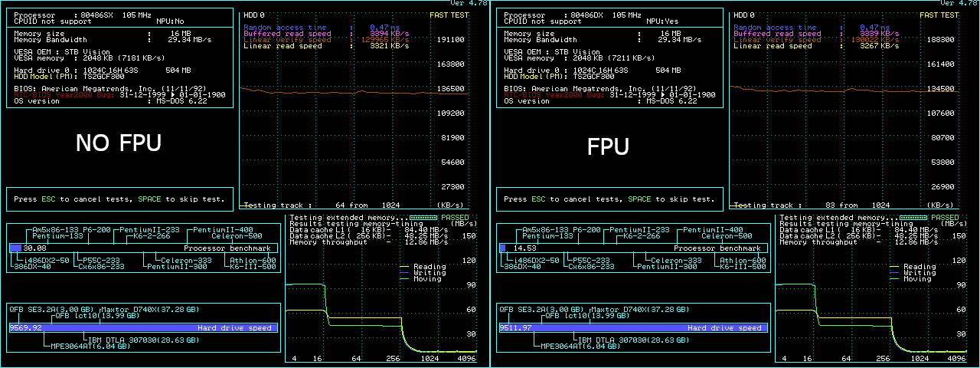Click the Reading legend entry in the SX memory graph

pyautogui.click(x=430, y=267)
